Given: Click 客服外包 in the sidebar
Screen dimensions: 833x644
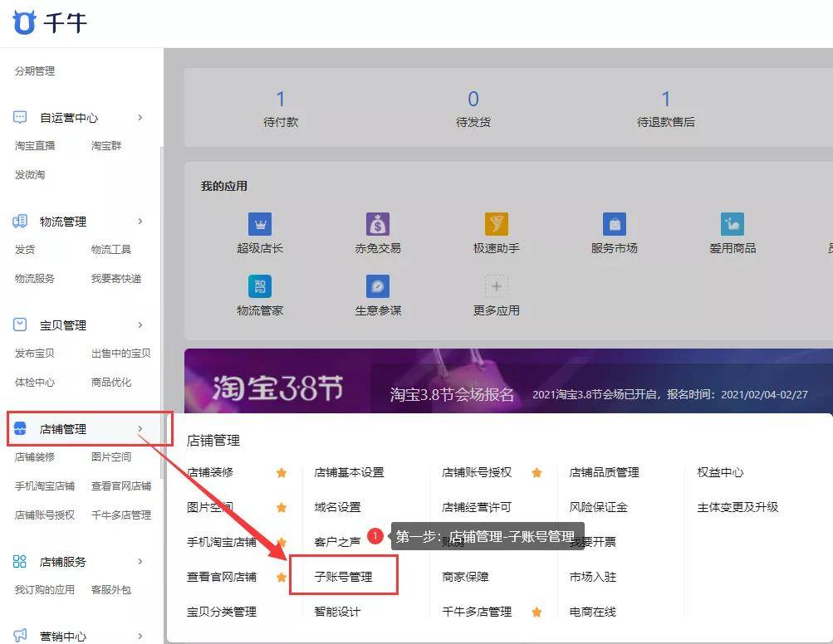Looking at the screenshot, I should tap(111, 589).
